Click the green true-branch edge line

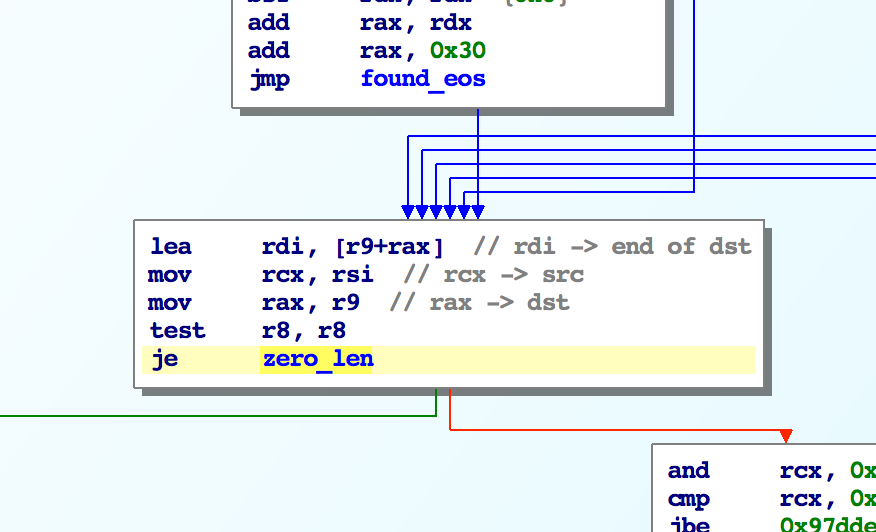pos(200,414)
